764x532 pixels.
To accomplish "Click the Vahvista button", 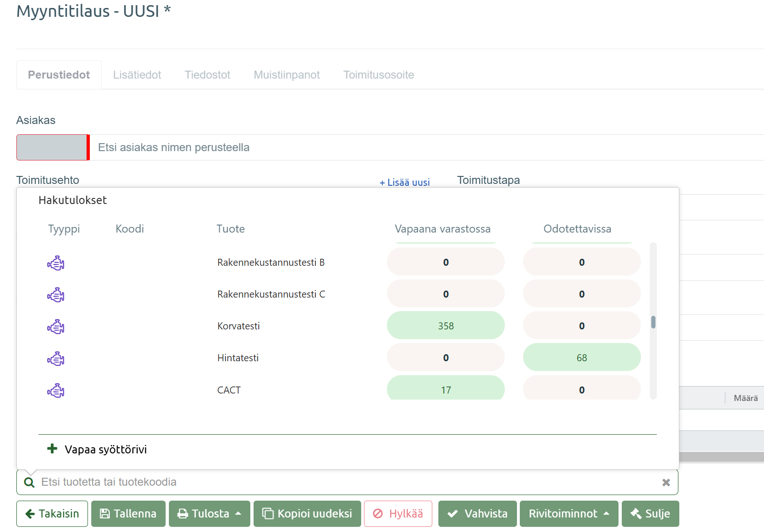I will pyautogui.click(x=477, y=514).
